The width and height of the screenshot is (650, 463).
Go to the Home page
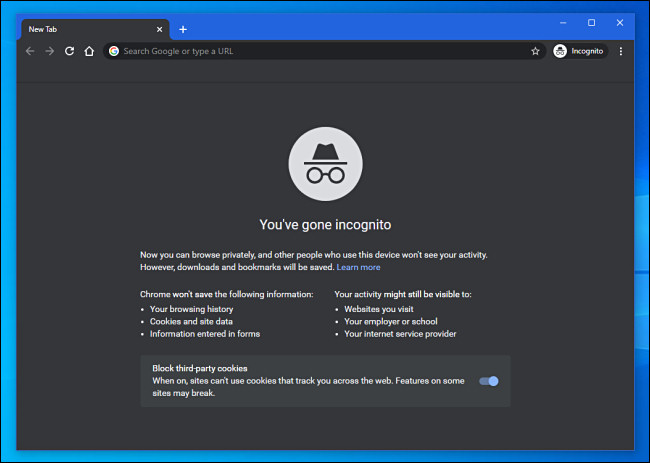89,51
